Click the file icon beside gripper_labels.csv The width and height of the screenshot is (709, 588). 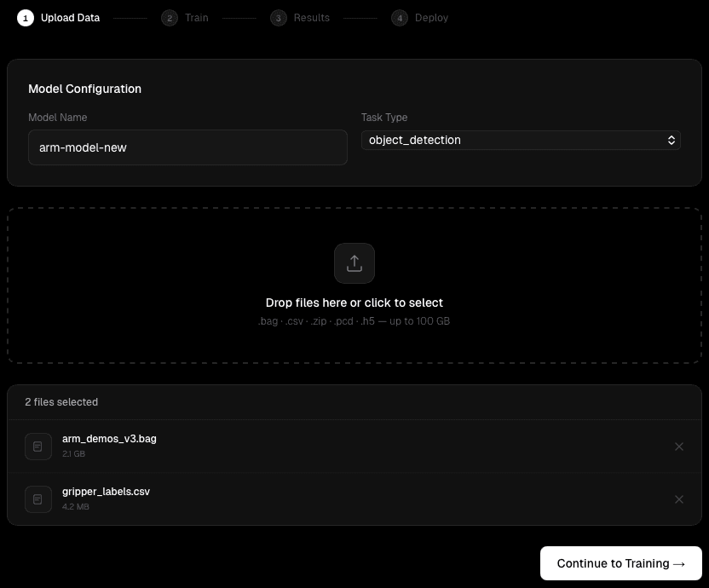[x=38, y=499]
